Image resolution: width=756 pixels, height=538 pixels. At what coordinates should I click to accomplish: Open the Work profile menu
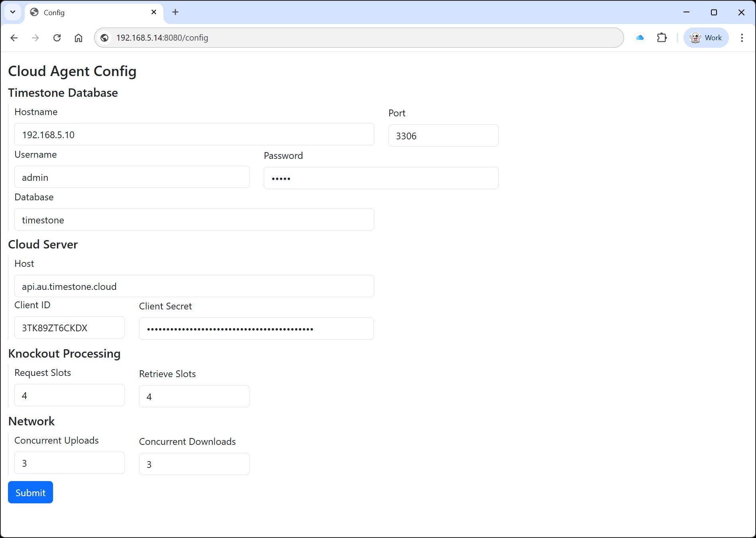(706, 38)
